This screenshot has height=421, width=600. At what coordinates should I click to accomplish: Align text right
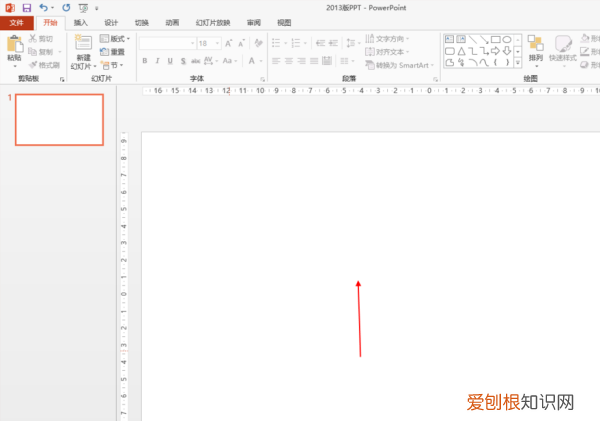tap(302, 61)
